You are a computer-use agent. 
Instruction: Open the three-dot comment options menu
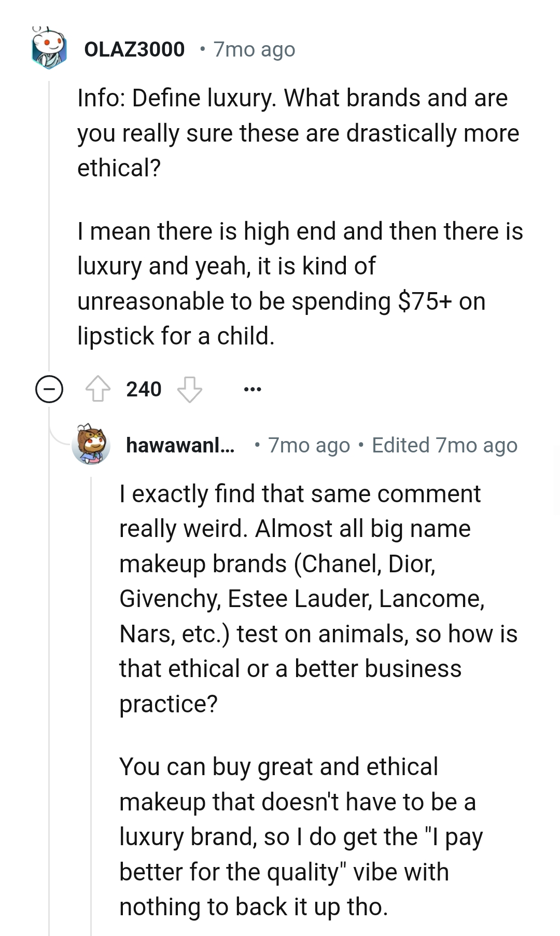[253, 389]
